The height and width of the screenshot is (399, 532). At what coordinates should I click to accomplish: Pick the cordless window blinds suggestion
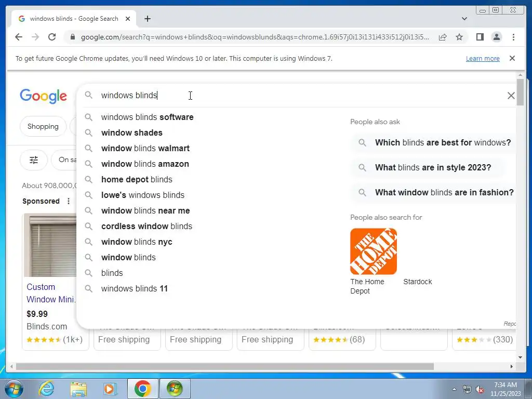coord(147,227)
